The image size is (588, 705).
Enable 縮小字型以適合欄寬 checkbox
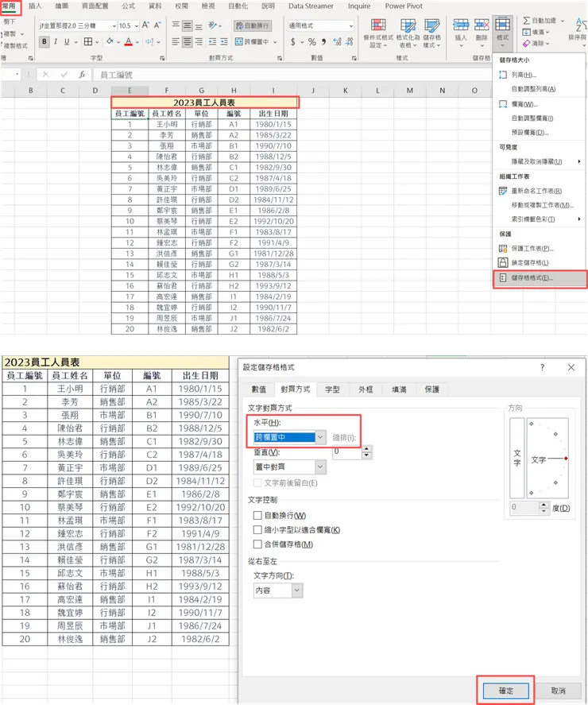pos(257,529)
